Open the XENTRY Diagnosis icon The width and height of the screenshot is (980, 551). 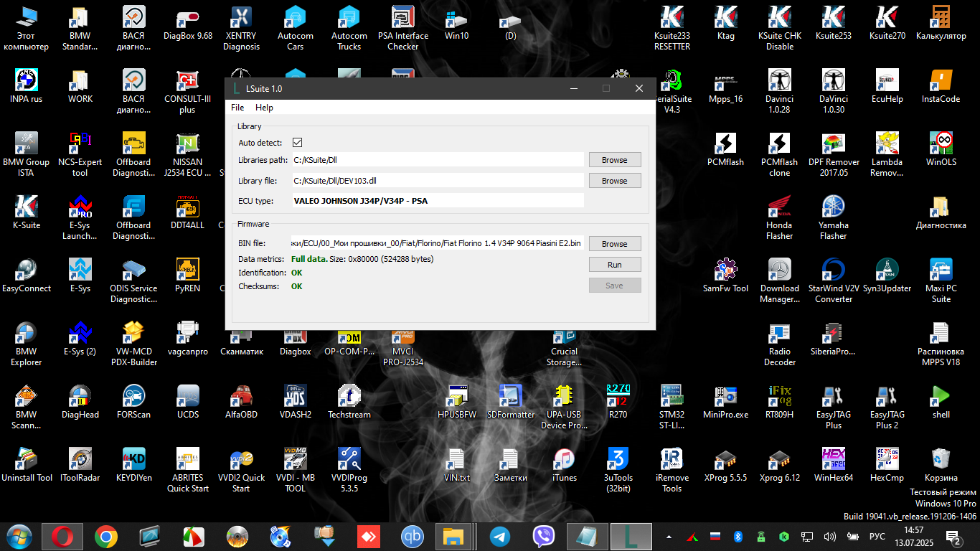pyautogui.click(x=242, y=29)
